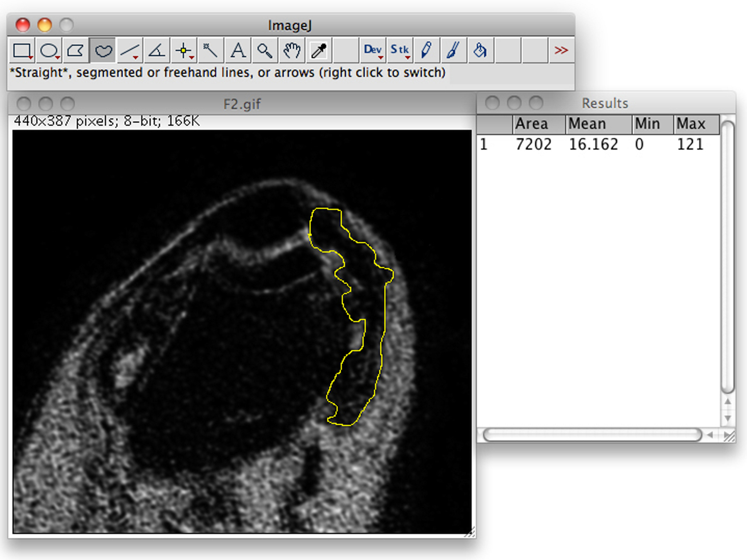This screenshot has height=560, width=747.
Task: Click the ImageJ status bar tool description
Action: 227,73
